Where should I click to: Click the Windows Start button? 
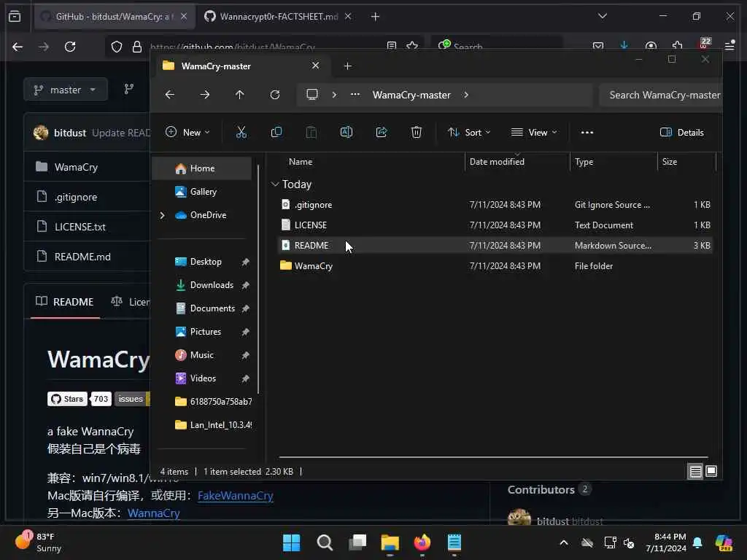(292, 542)
